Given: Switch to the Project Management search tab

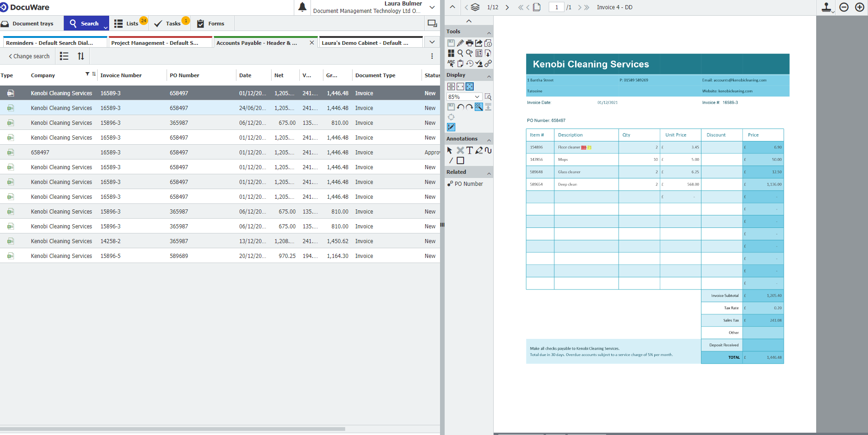Looking at the screenshot, I should [160, 42].
